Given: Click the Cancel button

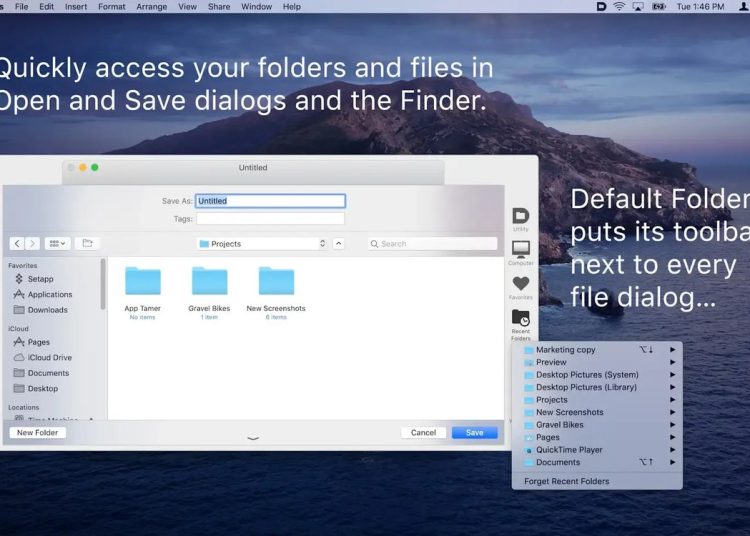Looking at the screenshot, I should click(x=423, y=433).
